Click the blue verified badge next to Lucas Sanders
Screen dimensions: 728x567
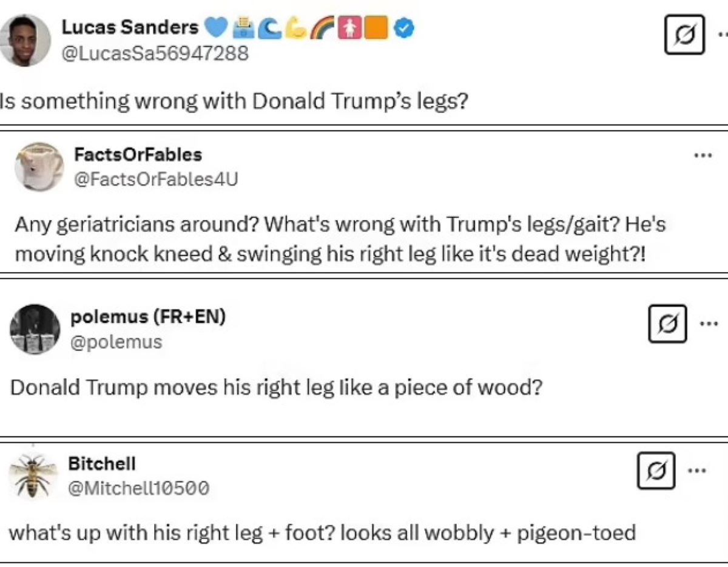tap(405, 28)
